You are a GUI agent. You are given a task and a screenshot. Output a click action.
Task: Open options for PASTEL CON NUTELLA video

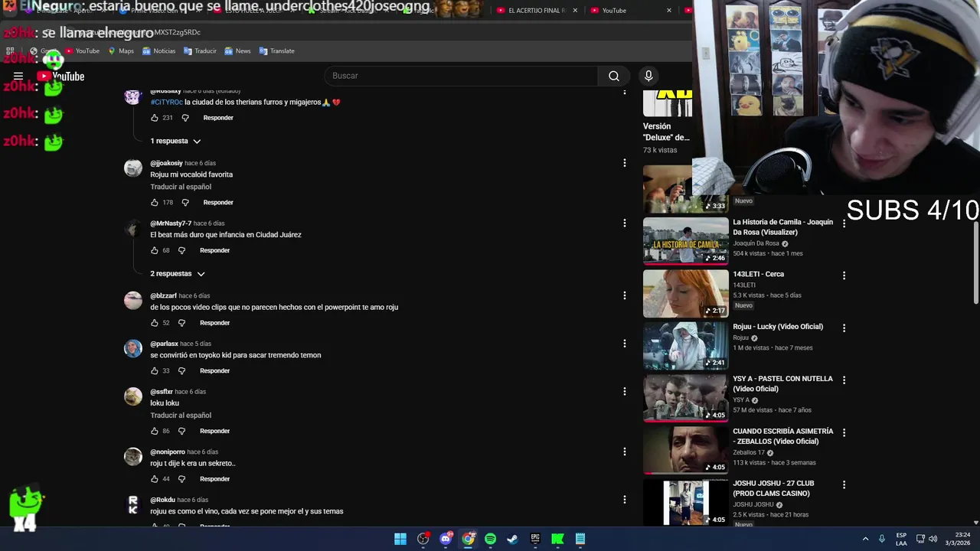click(x=844, y=380)
